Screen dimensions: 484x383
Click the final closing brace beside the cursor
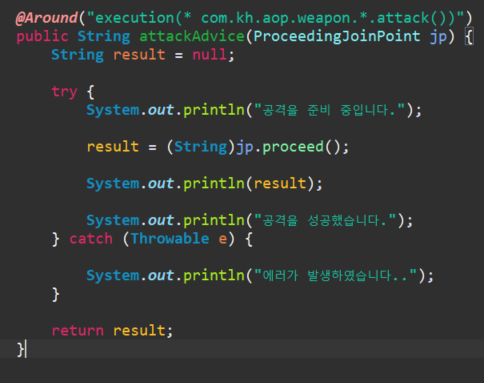pyautogui.click(x=21, y=349)
